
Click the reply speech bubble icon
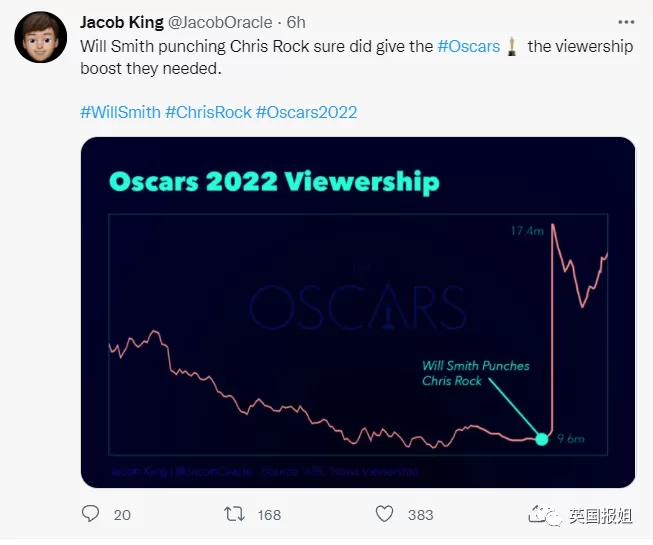90,514
